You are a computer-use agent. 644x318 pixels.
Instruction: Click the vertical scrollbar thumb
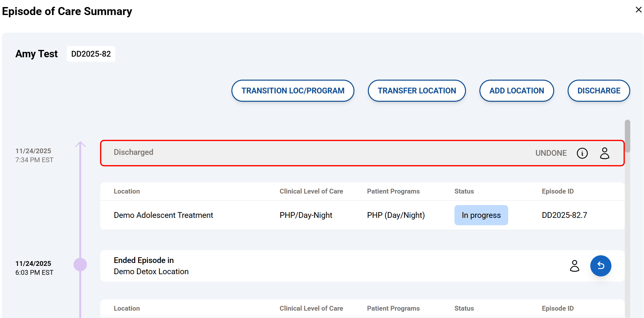click(627, 136)
